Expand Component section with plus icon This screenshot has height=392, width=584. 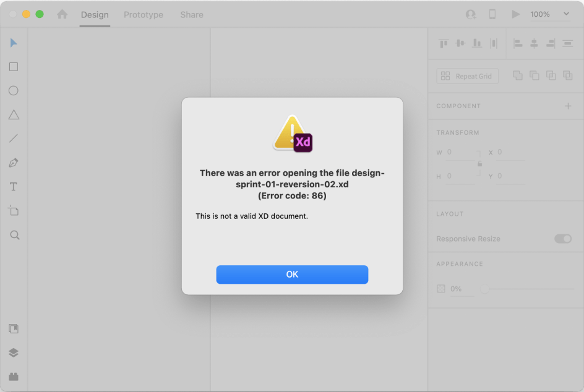tap(568, 106)
